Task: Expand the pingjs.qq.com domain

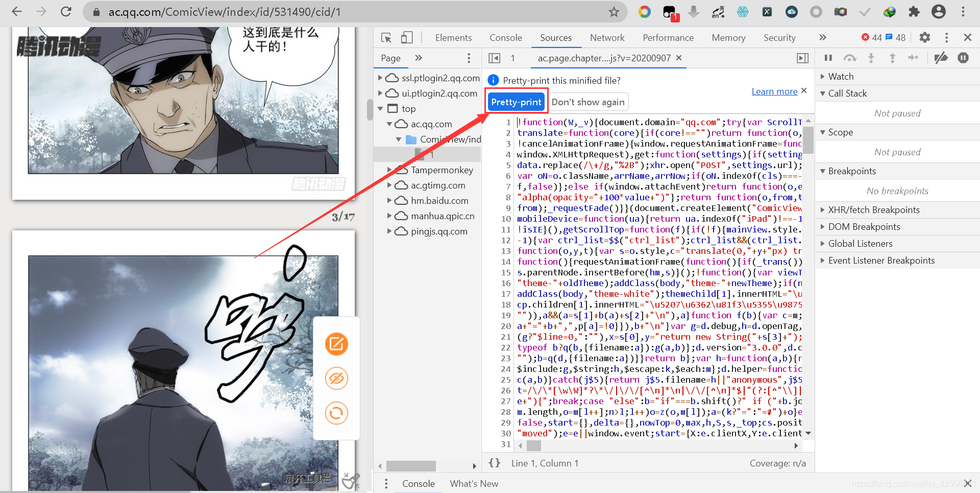Action: (389, 231)
